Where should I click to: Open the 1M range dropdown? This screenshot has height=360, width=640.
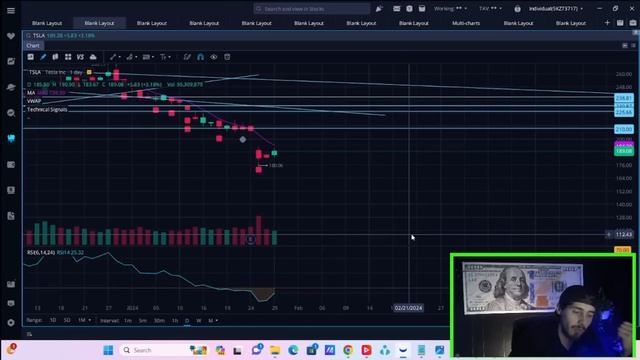coord(84,320)
